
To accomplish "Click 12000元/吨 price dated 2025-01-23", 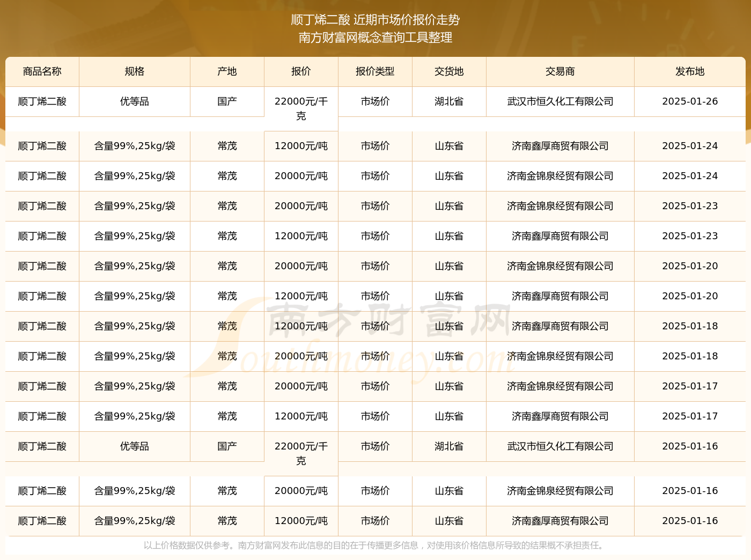I will click(301, 236).
